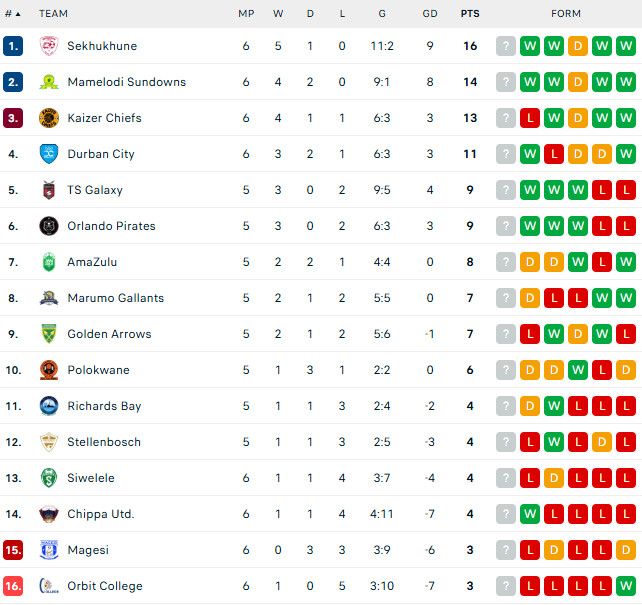The image size is (642, 605).
Task: Open the Stellenbosch team page link
Action: pyautogui.click(x=104, y=442)
